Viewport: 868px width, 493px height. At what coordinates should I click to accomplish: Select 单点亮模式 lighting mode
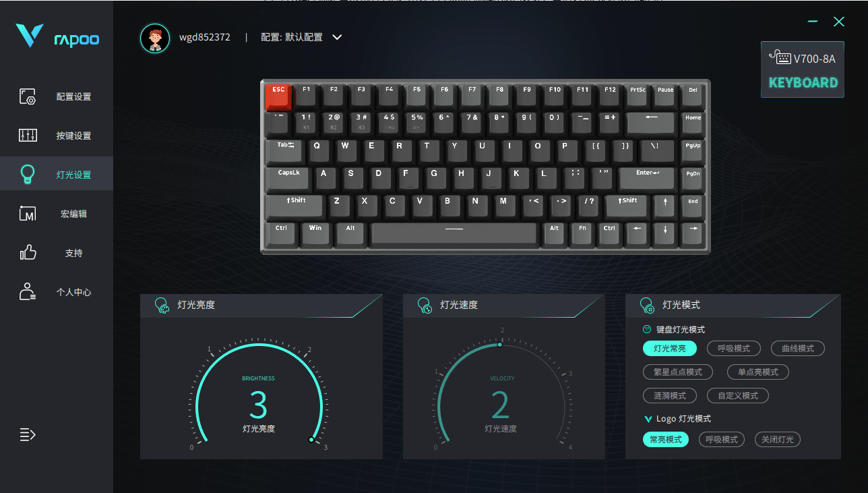(x=758, y=372)
